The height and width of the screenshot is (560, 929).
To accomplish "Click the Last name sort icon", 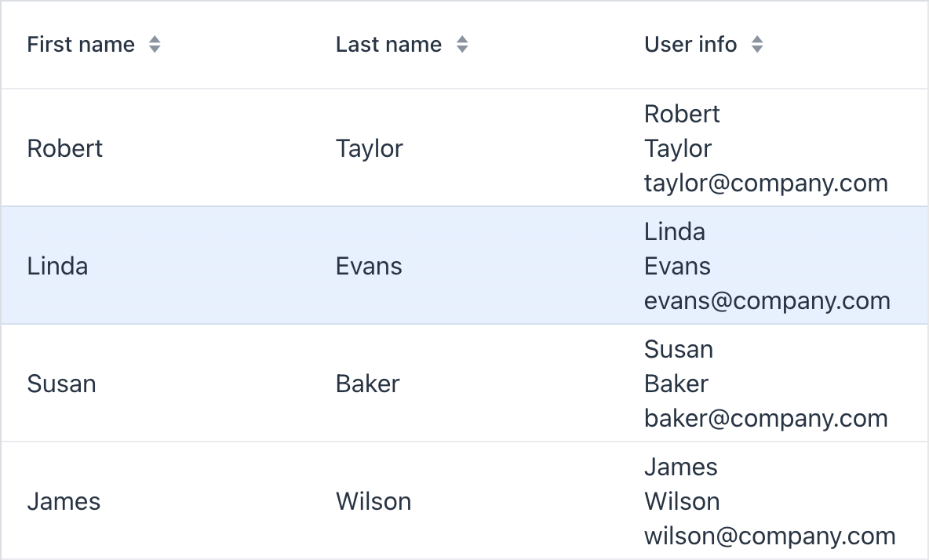I will click(462, 45).
